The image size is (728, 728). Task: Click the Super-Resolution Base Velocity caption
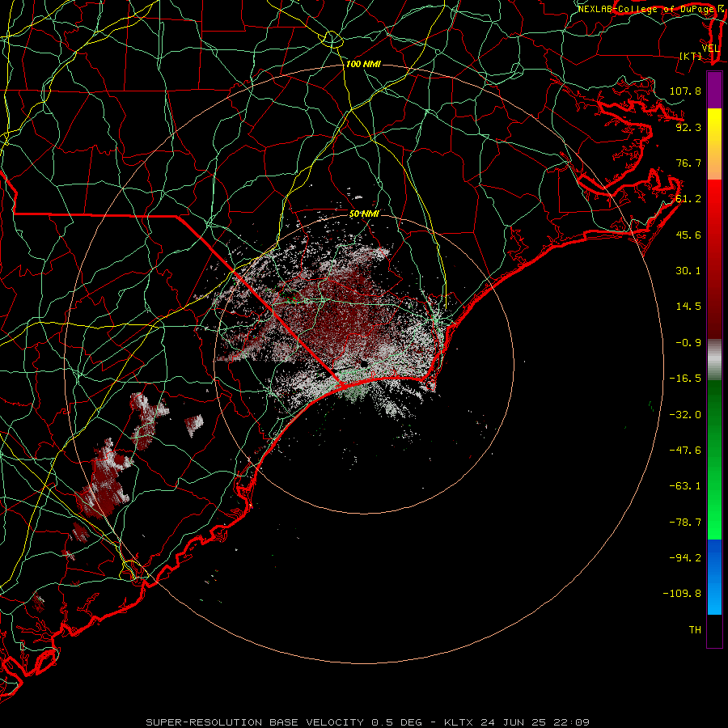[368, 722]
